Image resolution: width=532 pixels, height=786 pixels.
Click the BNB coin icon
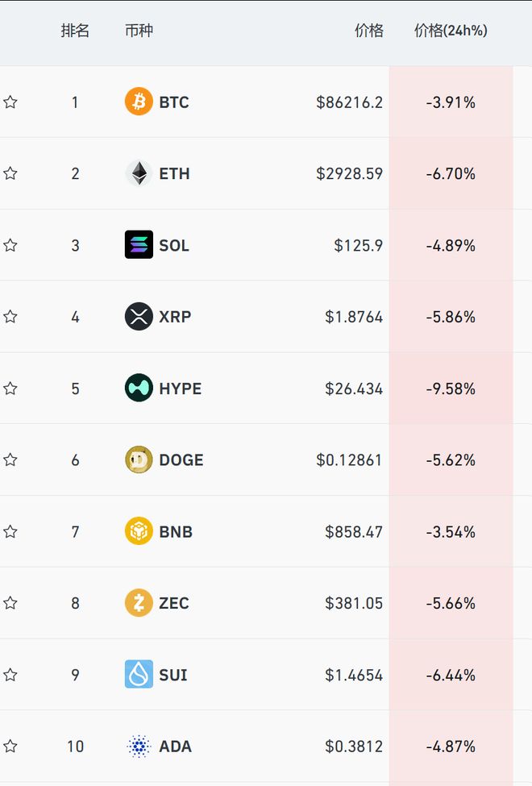pyautogui.click(x=139, y=531)
